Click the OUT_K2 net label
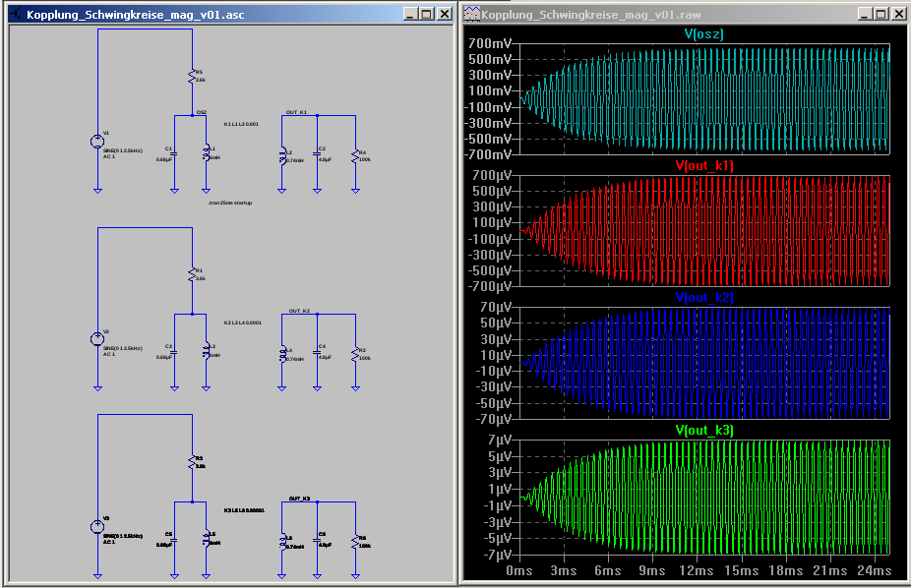Image resolution: width=911 pixels, height=588 pixels. [x=299, y=311]
